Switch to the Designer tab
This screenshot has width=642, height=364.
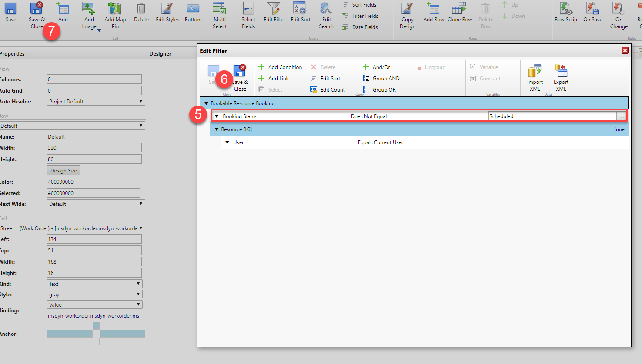160,53
